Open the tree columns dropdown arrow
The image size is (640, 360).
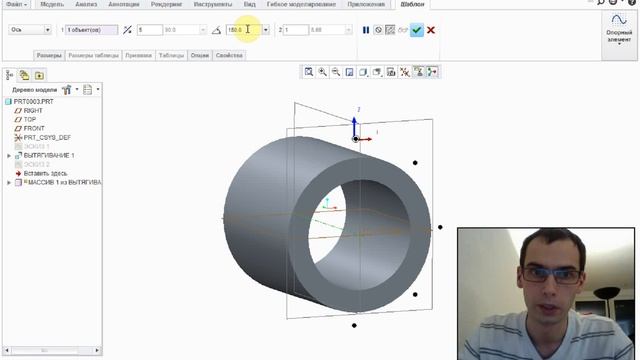pyautogui.click(x=98, y=89)
